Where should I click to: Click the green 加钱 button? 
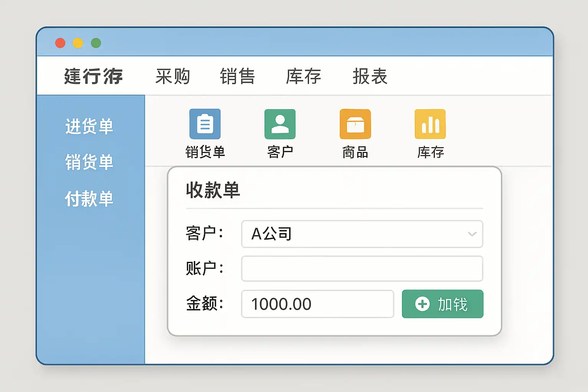[443, 304]
